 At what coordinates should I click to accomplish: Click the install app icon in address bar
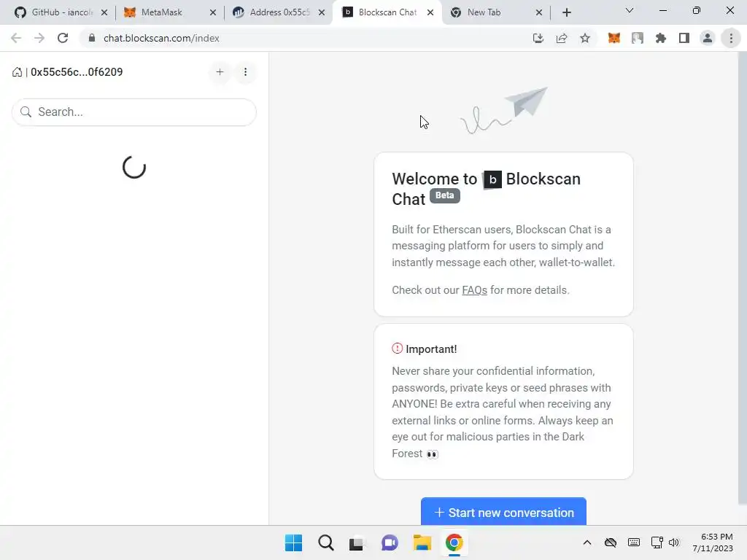coord(538,38)
